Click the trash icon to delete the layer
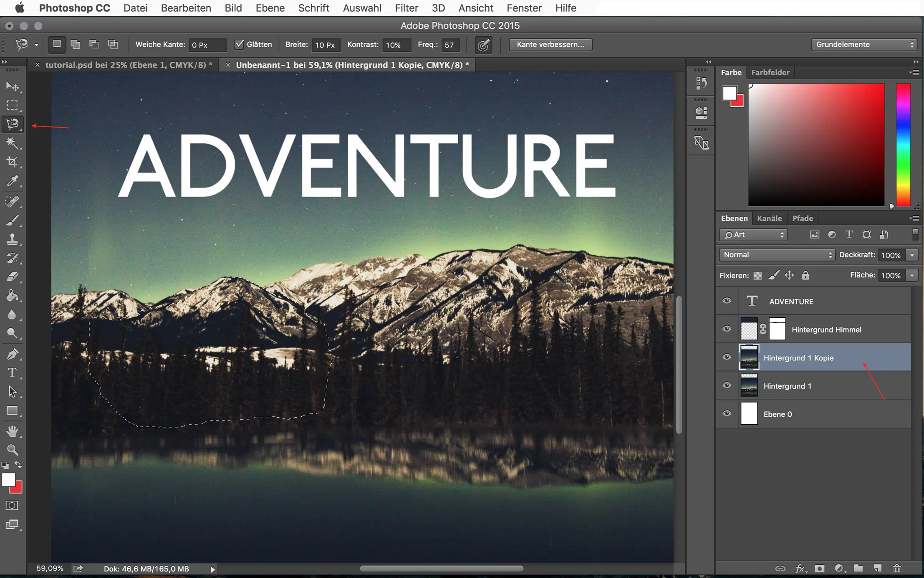 pos(896,568)
